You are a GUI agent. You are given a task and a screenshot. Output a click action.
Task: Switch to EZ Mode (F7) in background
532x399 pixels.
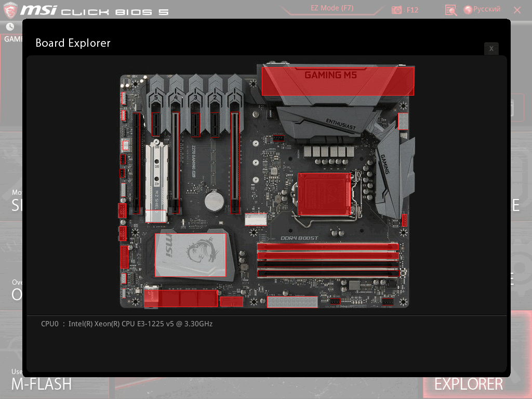click(x=332, y=8)
